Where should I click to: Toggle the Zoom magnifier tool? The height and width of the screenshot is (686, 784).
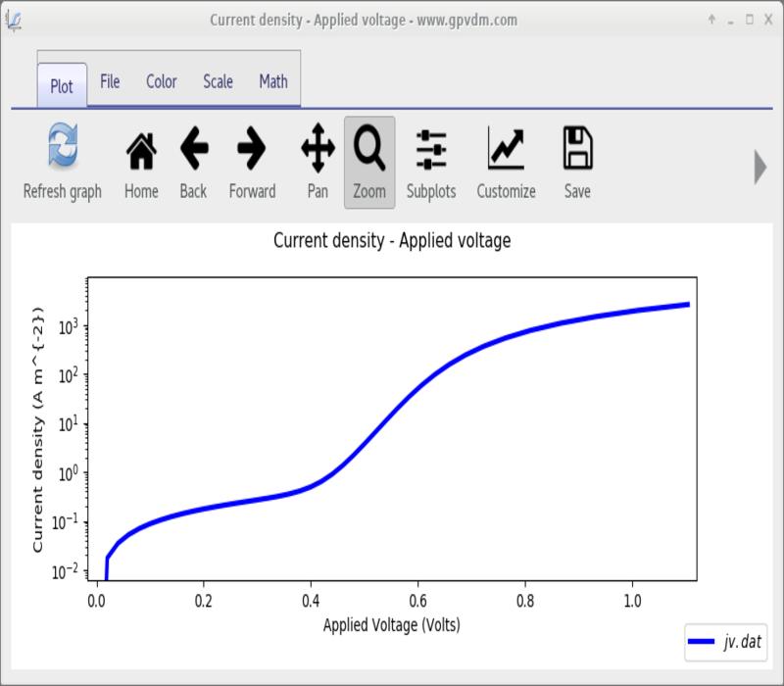[x=369, y=162]
